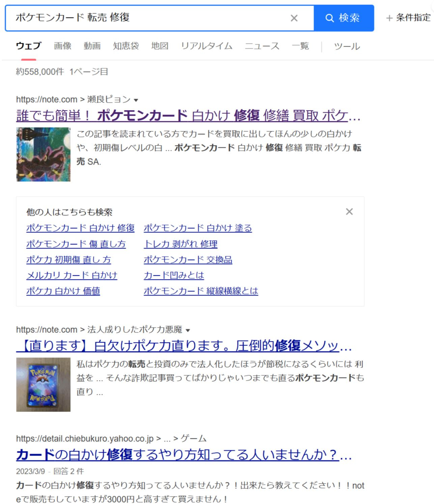
Task: Click the 2023/3/9 回答 2 件 text
Action: [50, 471]
